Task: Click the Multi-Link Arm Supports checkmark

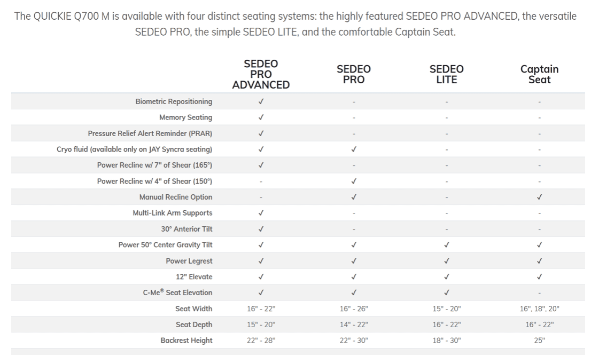Action: [x=261, y=213]
